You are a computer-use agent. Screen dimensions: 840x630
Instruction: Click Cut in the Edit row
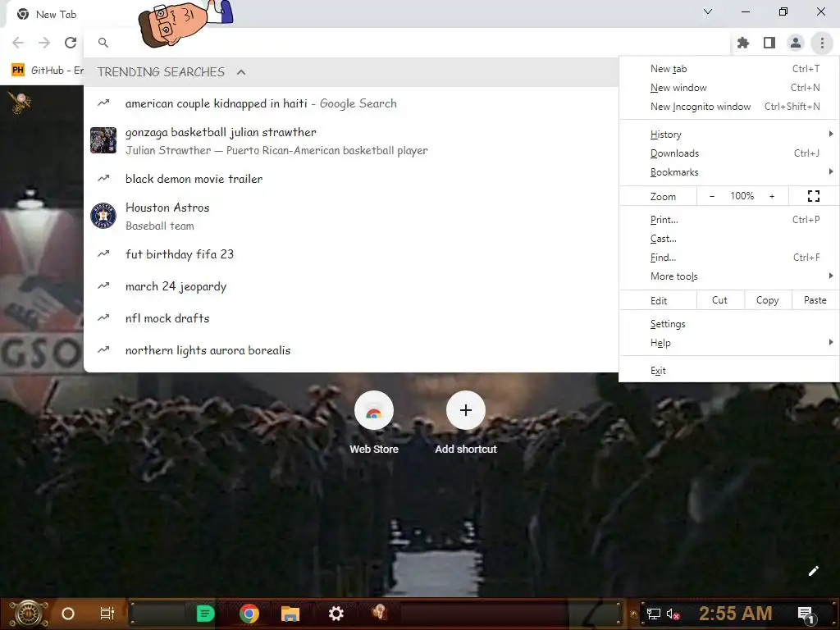pos(719,300)
